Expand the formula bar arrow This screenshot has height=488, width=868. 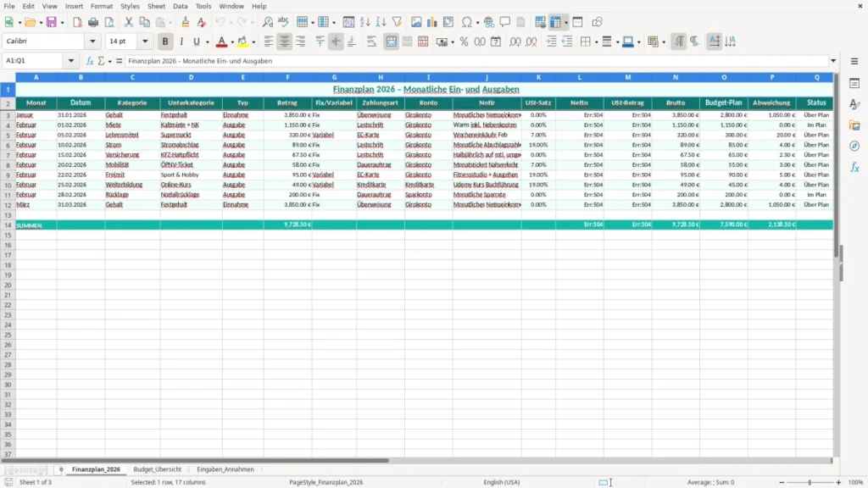(833, 61)
